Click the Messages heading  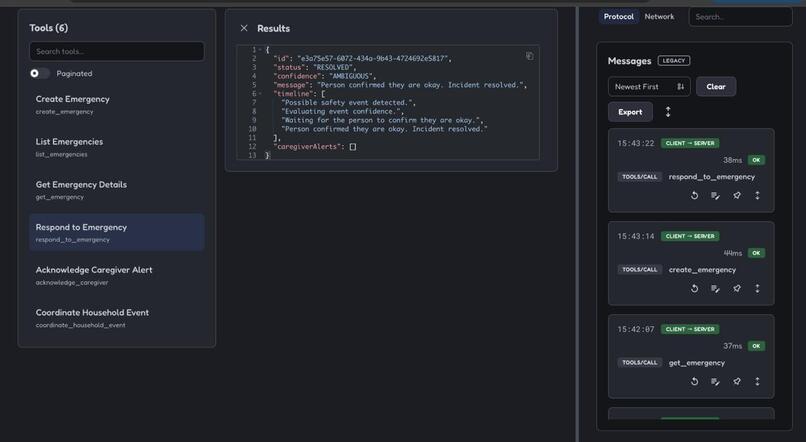point(629,61)
